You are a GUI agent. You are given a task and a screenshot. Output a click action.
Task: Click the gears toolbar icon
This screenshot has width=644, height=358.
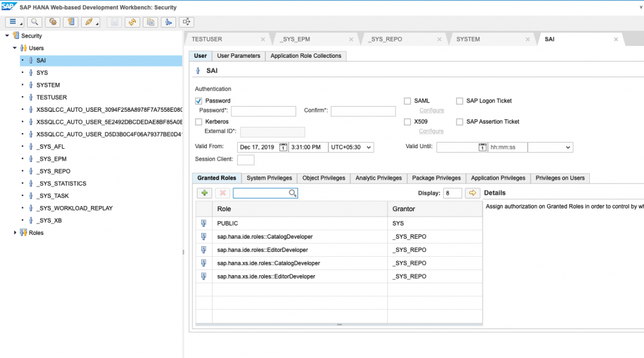[x=53, y=22]
